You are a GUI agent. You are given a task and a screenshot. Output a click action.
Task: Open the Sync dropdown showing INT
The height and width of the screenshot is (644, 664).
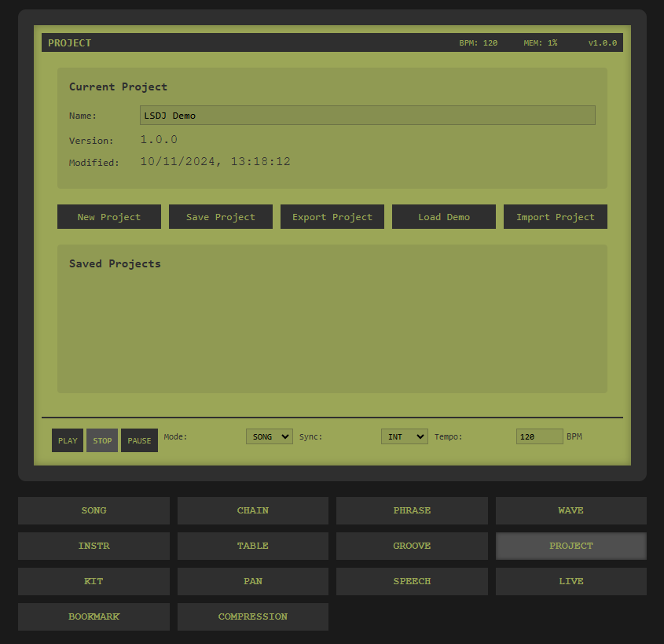(x=405, y=436)
